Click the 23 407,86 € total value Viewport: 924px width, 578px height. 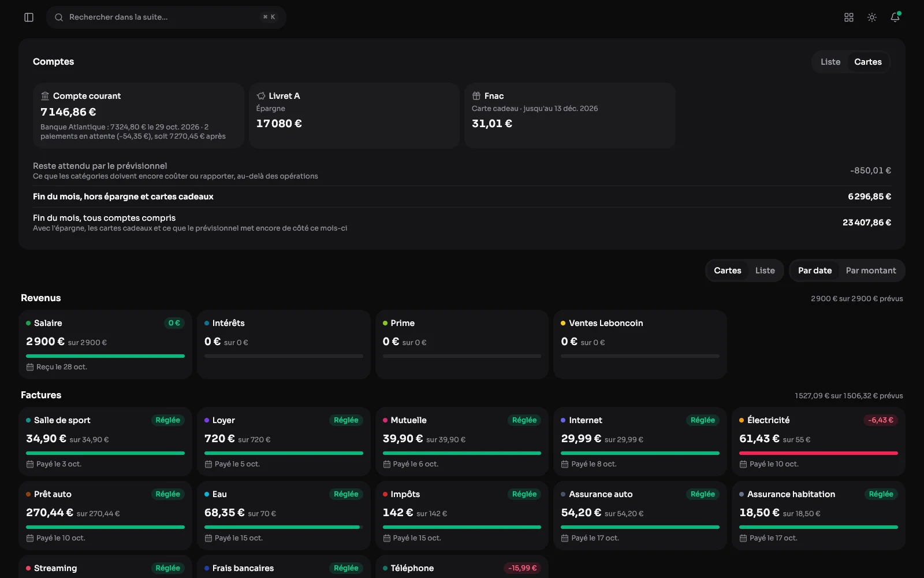tap(867, 223)
